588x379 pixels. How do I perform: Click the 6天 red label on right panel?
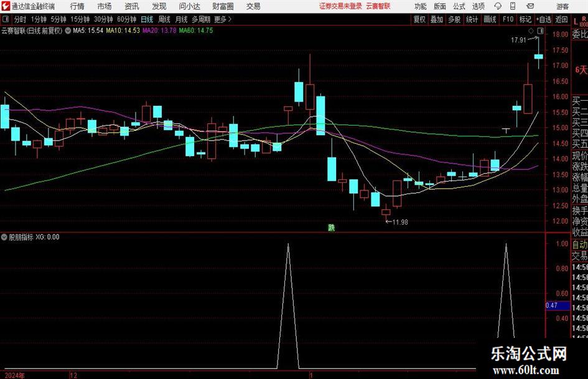click(x=581, y=70)
